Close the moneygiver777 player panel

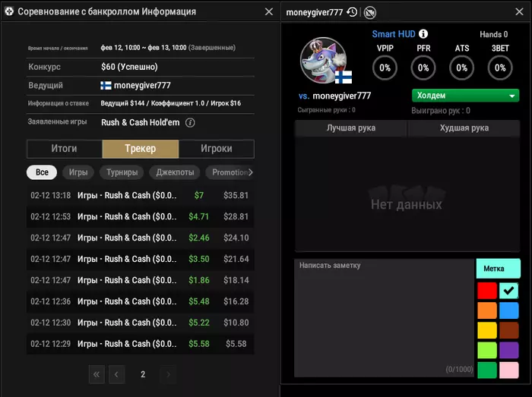(519, 11)
